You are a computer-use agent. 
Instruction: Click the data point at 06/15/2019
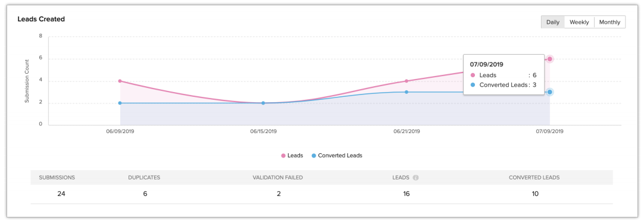pyautogui.click(x=263, y=103)
